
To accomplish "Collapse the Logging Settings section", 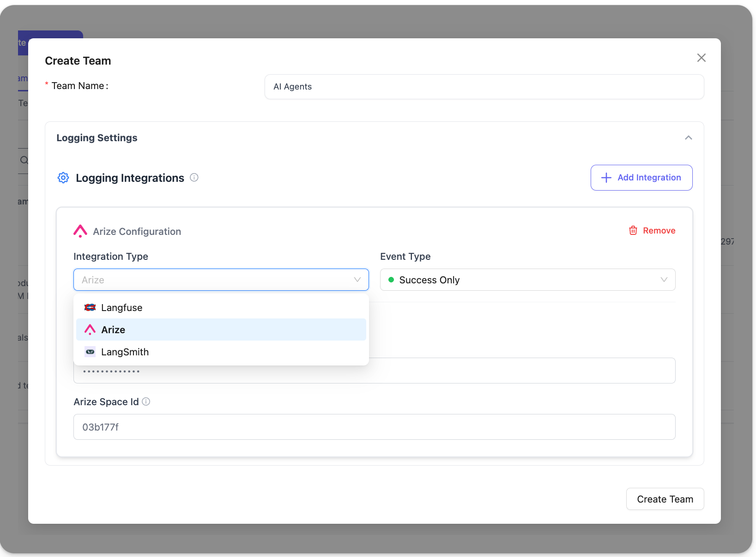I will click(688, 138).
